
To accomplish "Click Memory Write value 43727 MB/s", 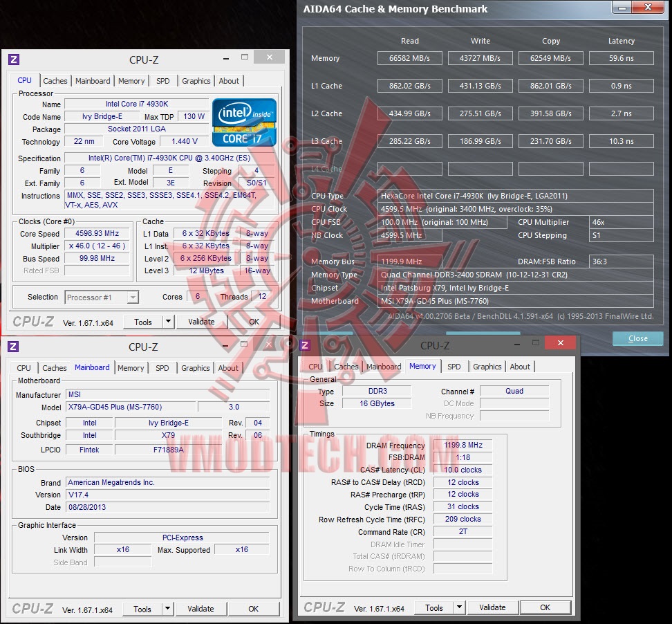I will (x=480, y=58).
